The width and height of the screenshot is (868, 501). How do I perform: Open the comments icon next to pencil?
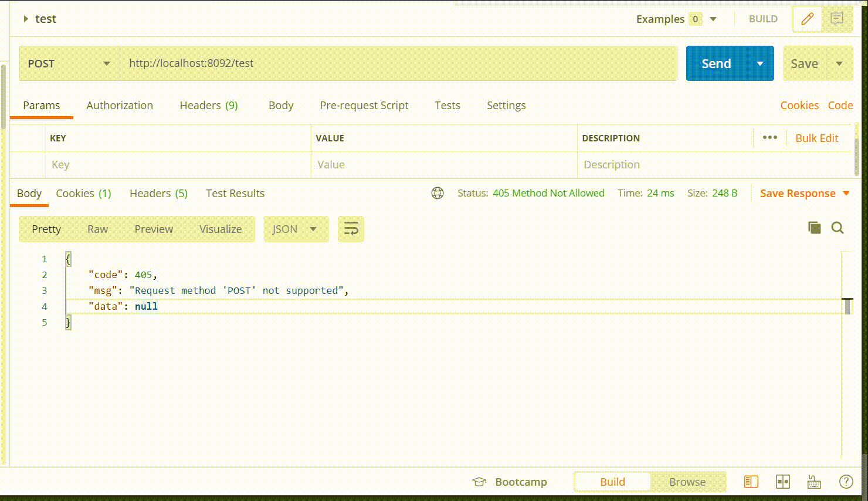tap(837, 19)
